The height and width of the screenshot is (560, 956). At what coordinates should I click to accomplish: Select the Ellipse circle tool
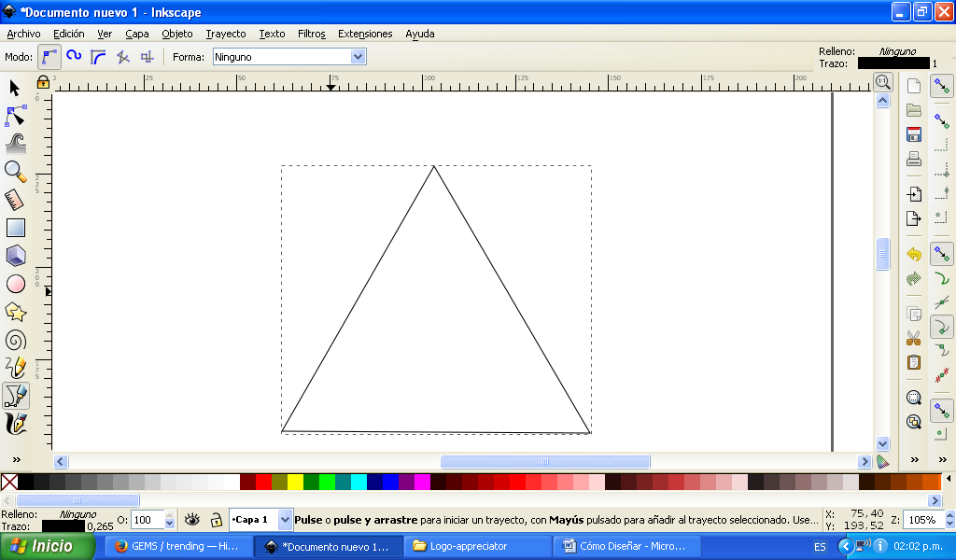(15, 284)
